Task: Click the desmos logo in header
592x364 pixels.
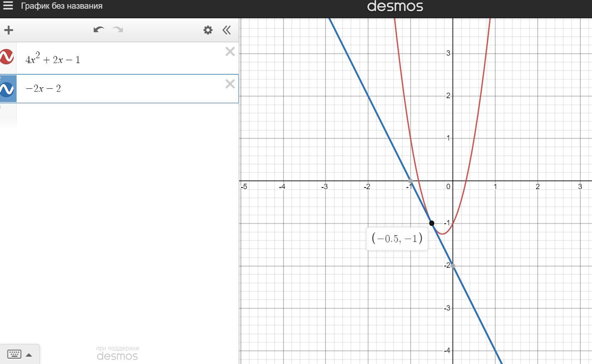Action: (395, 6)
